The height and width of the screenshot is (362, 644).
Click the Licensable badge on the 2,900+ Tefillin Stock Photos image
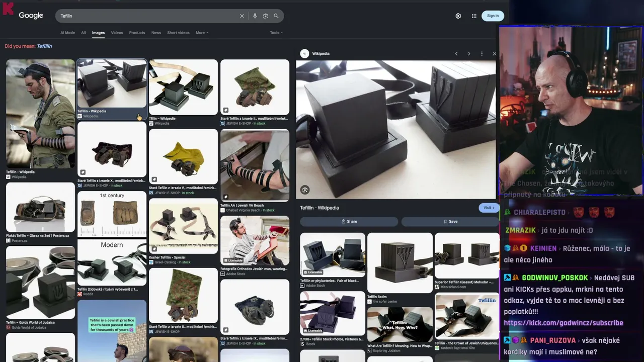pyautogui.click(x=312, y=330)
